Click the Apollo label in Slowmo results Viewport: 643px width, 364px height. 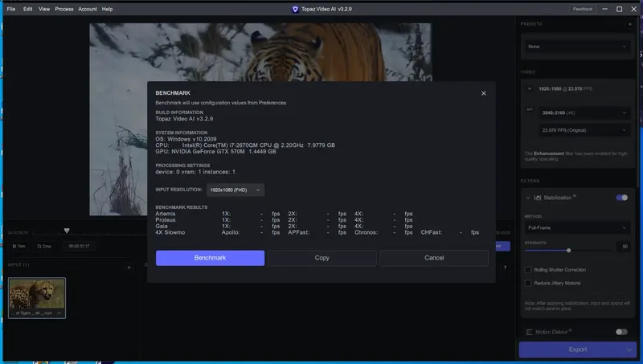[x=231, y=232]
